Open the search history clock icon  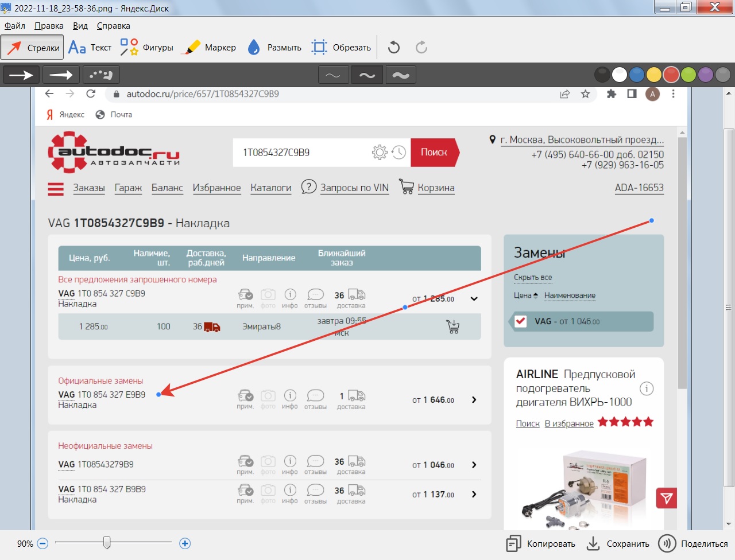(399, 152)
